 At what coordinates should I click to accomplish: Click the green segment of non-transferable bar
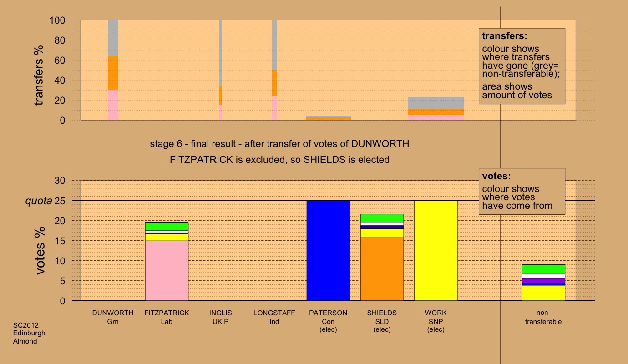(543, 269)
